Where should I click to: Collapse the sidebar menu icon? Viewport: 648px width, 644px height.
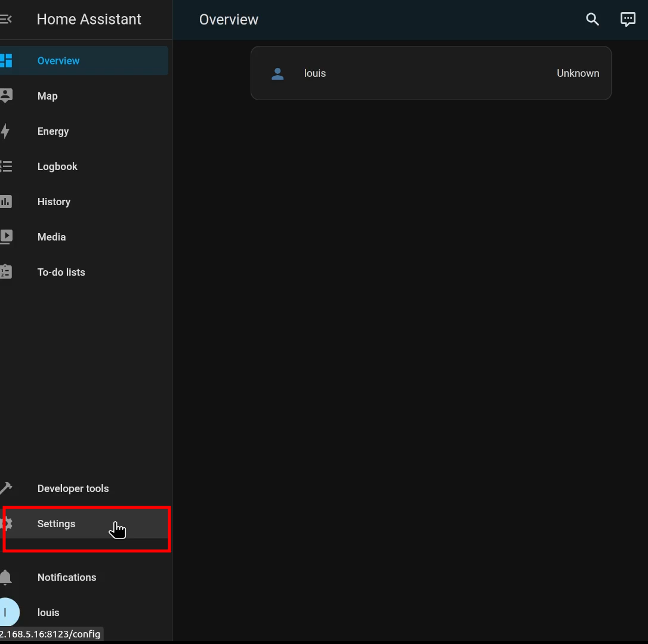click(x=6, y=19)
